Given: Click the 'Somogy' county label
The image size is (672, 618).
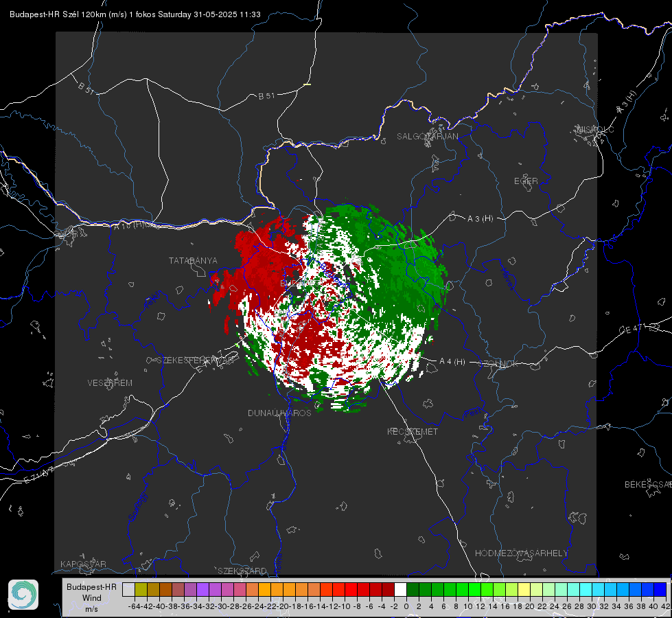Looking at the screenshot, I should coord(137,507).
